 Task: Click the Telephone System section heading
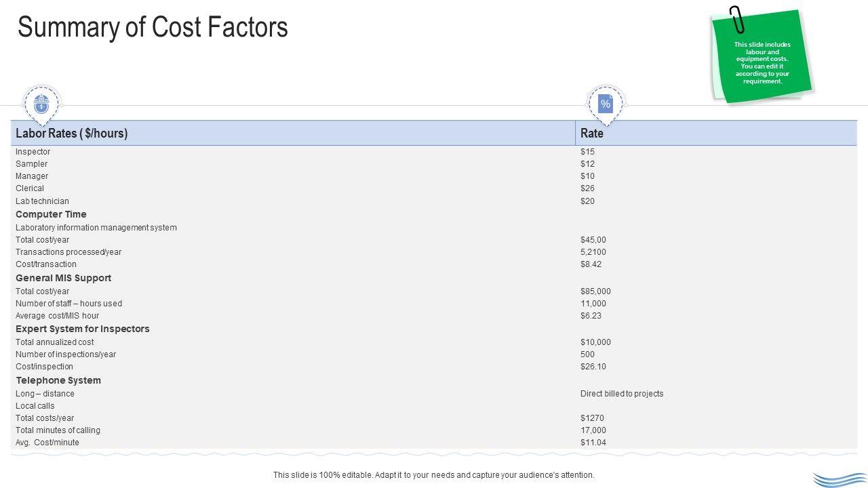(58, 380)
